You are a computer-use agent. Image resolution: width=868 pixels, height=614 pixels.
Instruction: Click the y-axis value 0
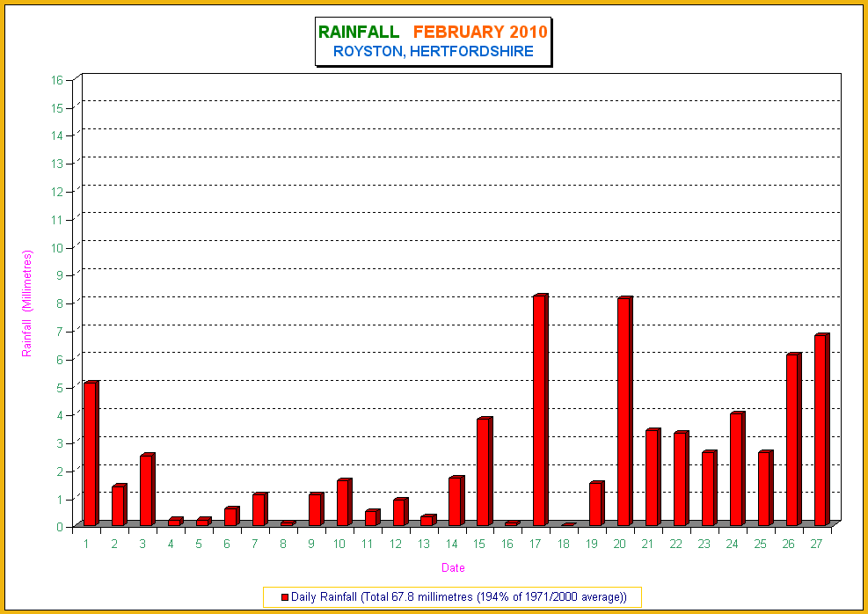point(60,527)
